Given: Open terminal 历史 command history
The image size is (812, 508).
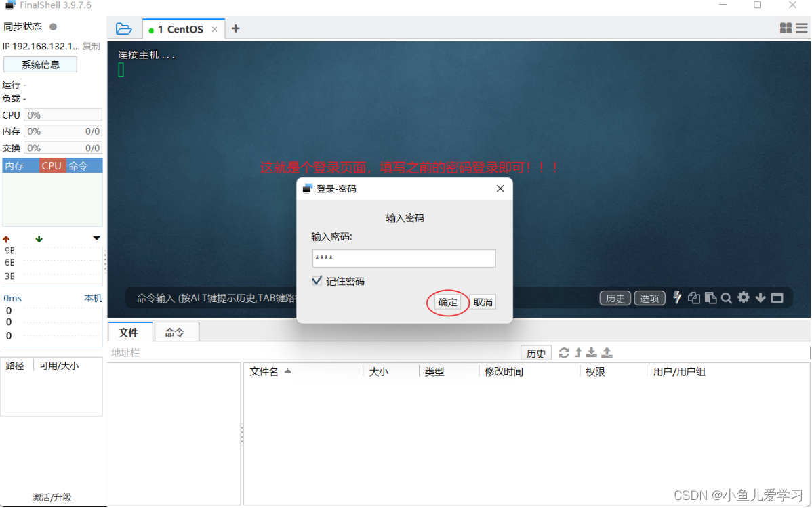Looking at the screenshot, I should pyautogui.click(x=615, y=298).
